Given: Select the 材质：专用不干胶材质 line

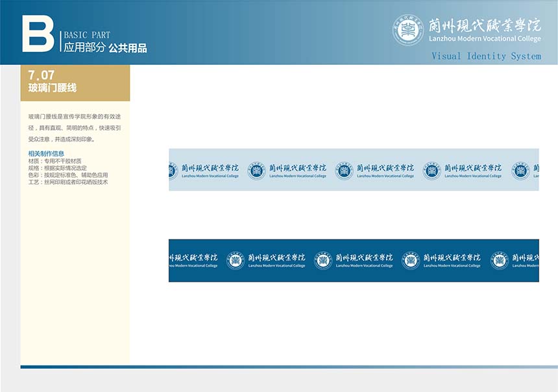Looking at the screenshot, I should [x=55, y=160].
